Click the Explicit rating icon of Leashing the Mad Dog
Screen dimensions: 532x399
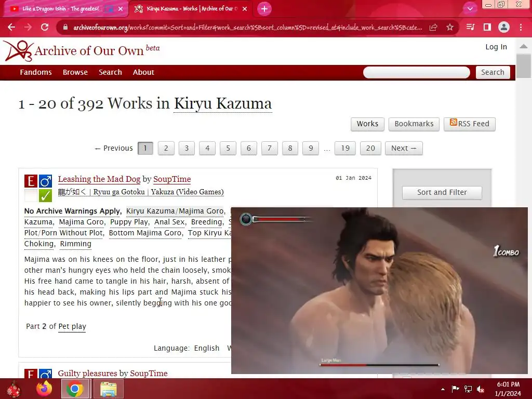tap(31, 181)
